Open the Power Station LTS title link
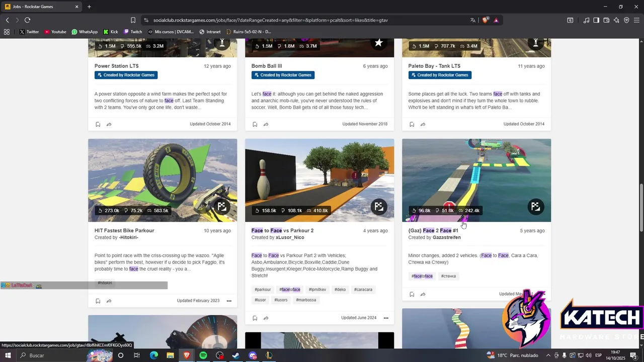The image size is (644, 362). click(x=117, y=66)
